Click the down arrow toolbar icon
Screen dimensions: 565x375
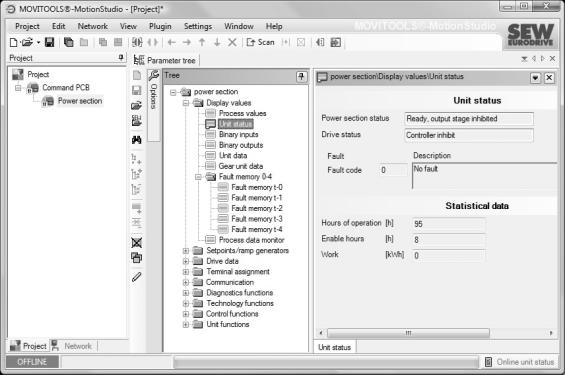217,43
